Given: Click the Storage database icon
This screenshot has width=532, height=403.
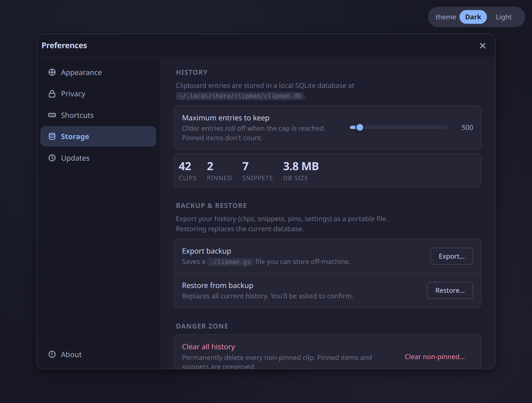Looking at the screenshot, I should tap(52, 136).
